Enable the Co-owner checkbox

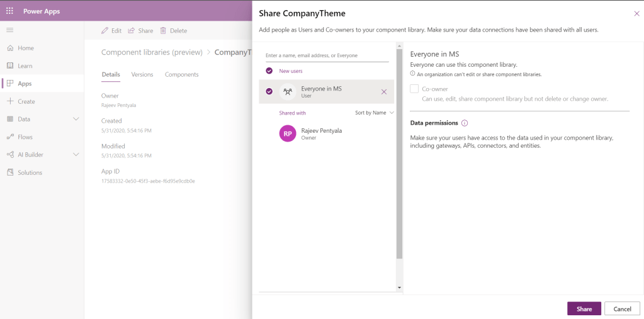coord(414,89)
